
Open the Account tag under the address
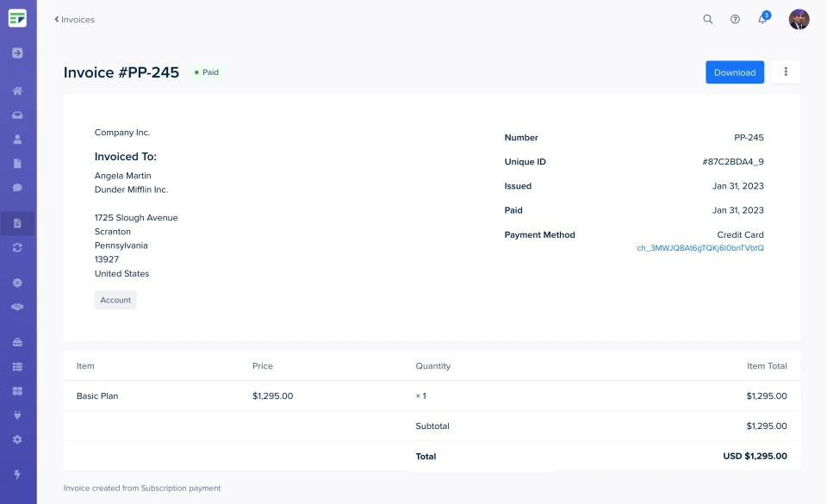click(115, 300)
